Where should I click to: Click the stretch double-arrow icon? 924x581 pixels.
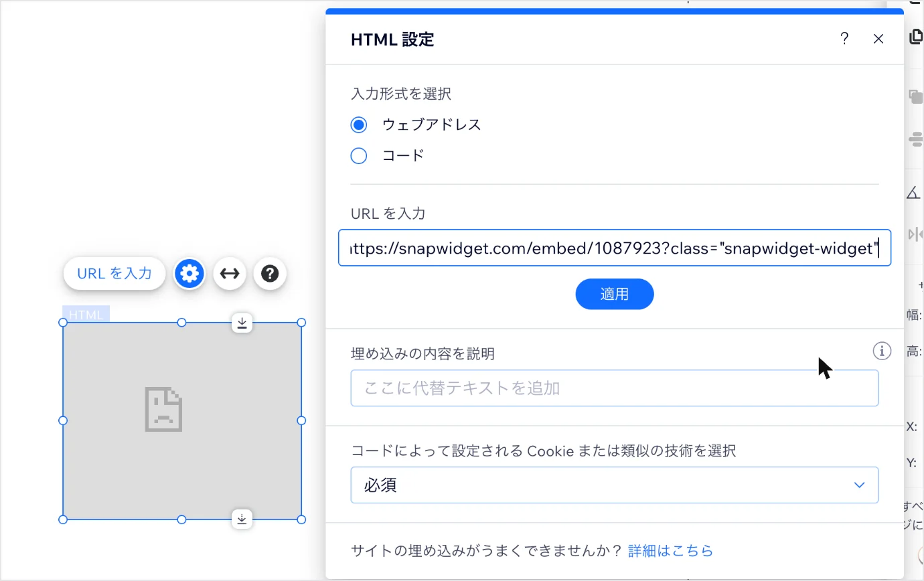tap(230, 274)
